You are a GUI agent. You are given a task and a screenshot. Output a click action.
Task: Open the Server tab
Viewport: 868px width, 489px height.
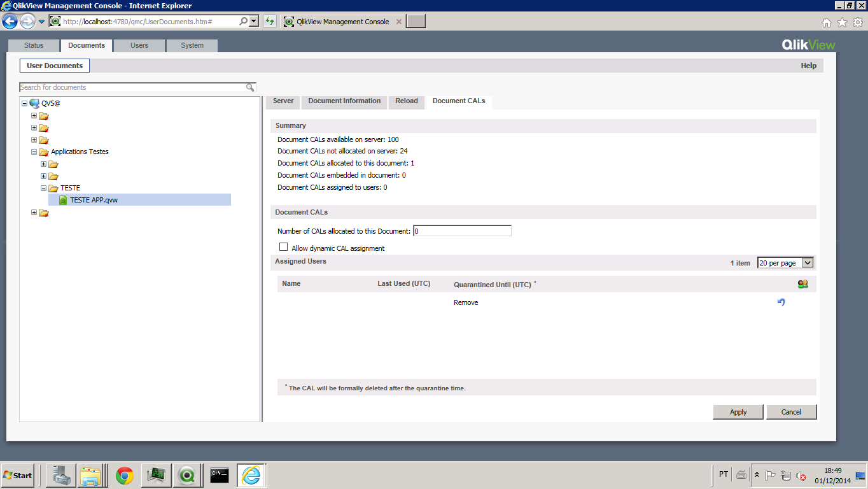[283, 101]
